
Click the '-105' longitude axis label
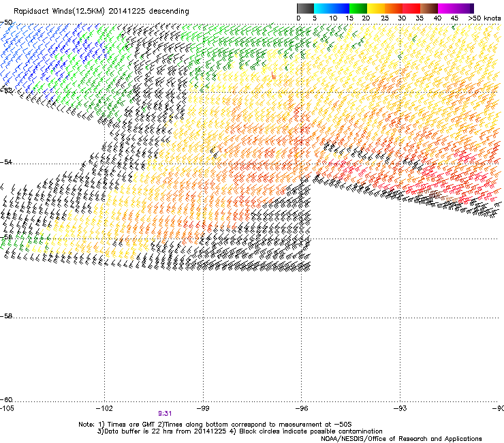click(x=7, y=408)
